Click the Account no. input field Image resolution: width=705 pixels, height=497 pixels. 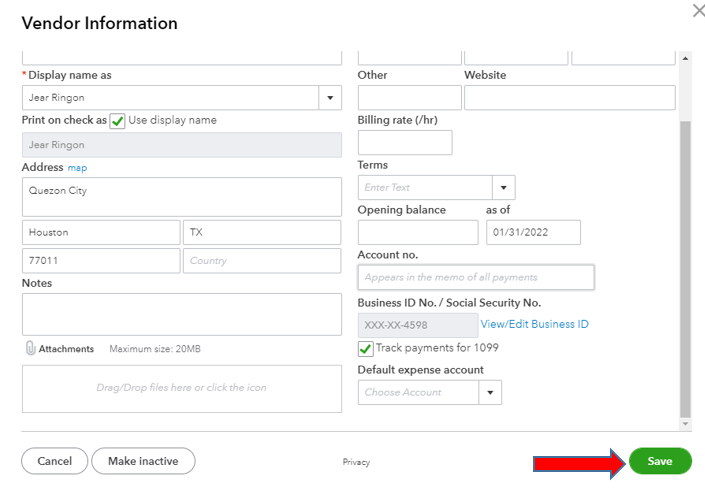coord(475,277)
